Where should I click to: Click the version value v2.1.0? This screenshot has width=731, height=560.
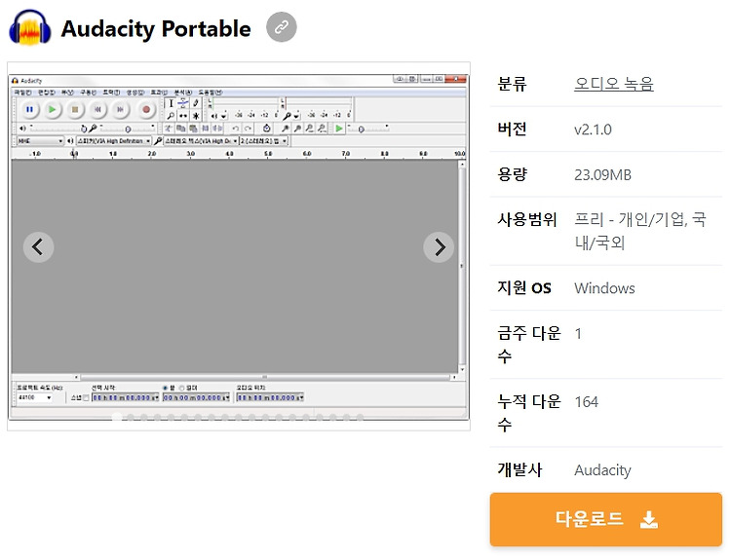click(x=593, y=130)
